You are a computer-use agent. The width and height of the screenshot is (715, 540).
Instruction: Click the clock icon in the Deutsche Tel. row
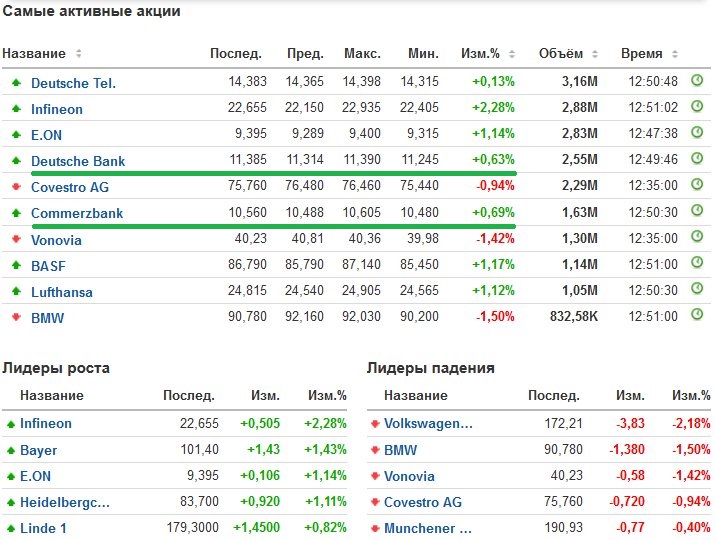pos(697,81)
